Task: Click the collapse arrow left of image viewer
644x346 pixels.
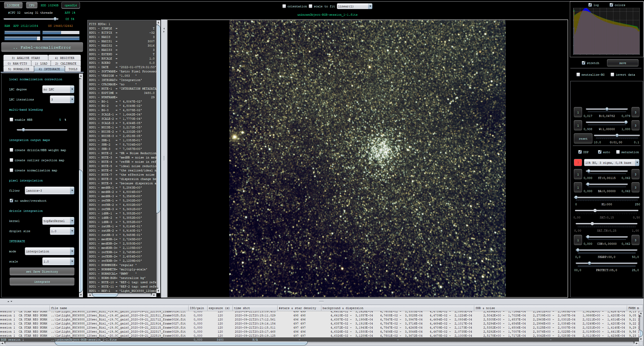Action: (x=164, y=29)
